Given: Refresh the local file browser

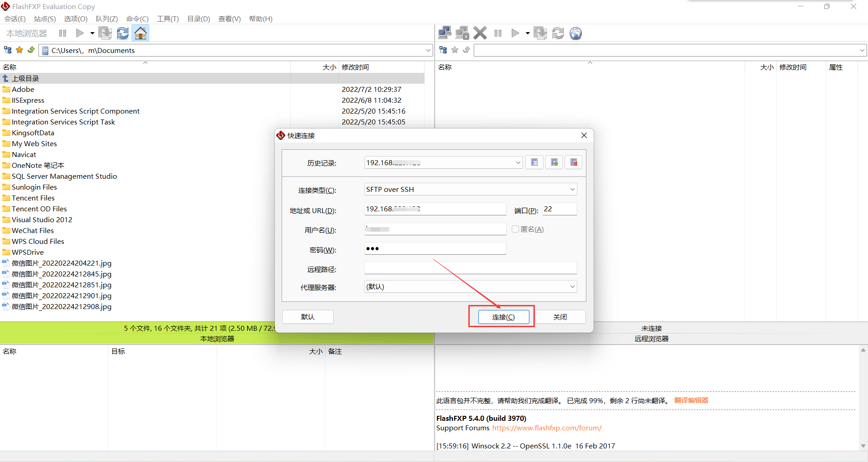Looking at the screenshot, I should (x=123, y=33).
